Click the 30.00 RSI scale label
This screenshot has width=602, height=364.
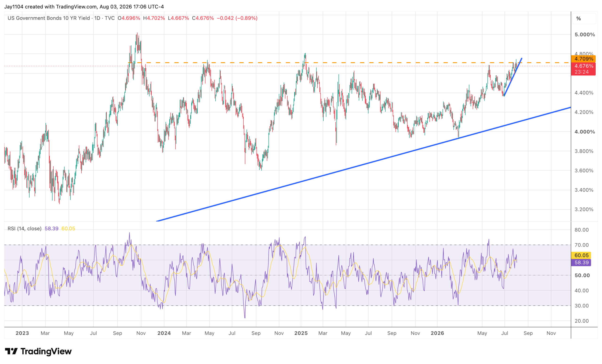pyautogui.click(x=582, y=306)
